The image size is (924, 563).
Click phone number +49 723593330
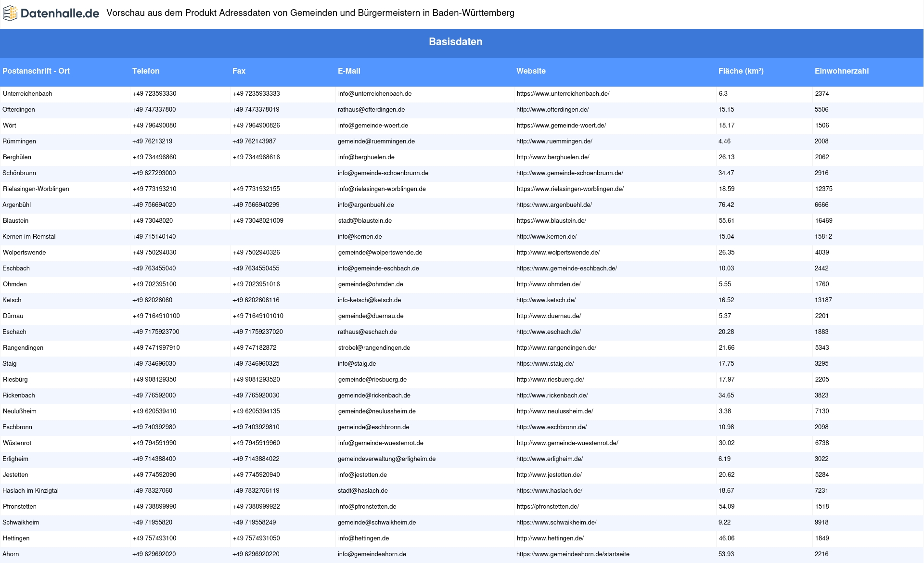(x=154, y=94)
